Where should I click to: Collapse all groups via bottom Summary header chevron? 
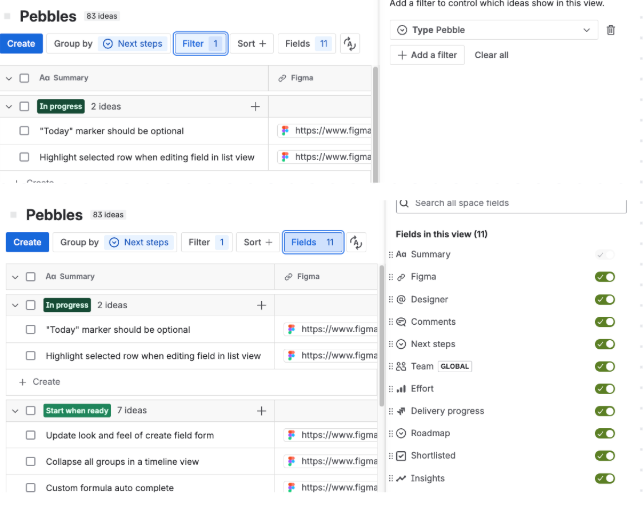tap(15, 277)
